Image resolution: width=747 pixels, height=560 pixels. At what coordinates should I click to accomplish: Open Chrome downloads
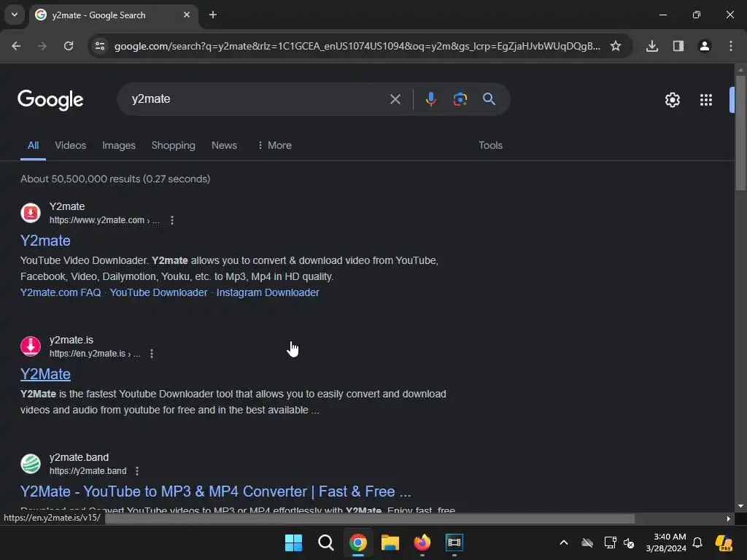coord(652,46)
